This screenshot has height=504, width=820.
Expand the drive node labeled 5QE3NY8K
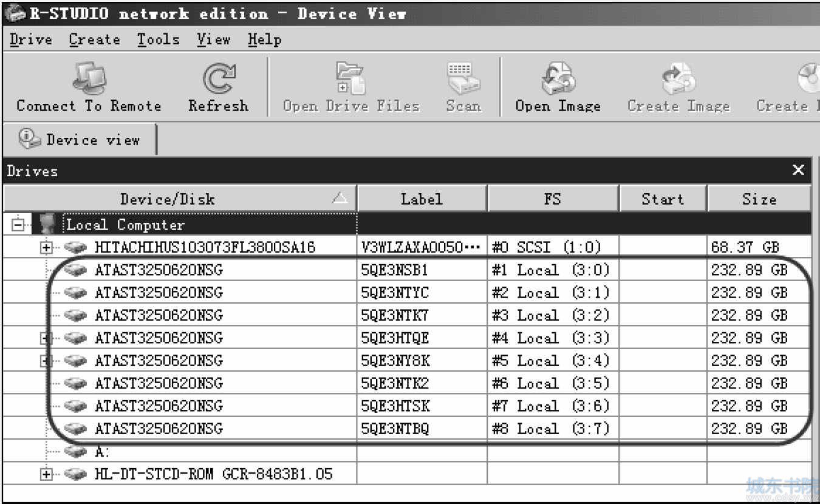pos(46,361)
